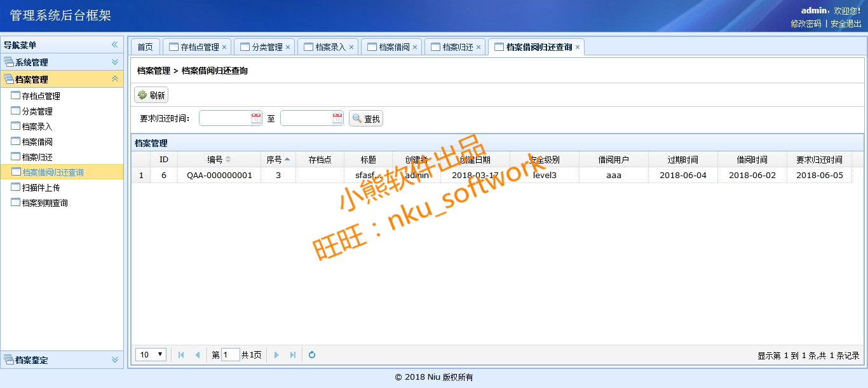Switch to the 首页 tab
The width and height of the screenshot is (868, 388).
(x=146, y=47)
